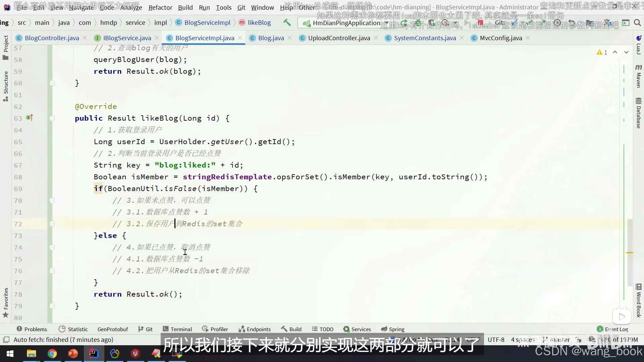The image size is (644, 362).
Task: Collapse the fold marker on line 70
Action: click(x=52, y=200)
